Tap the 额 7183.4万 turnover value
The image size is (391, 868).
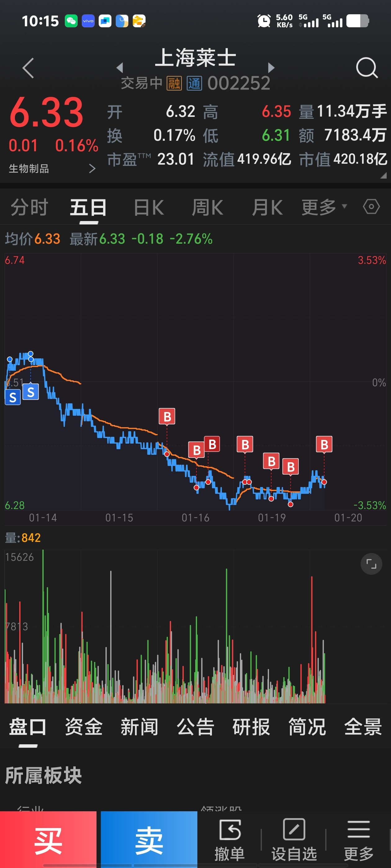pyautogui.click(x=343, y=135)
